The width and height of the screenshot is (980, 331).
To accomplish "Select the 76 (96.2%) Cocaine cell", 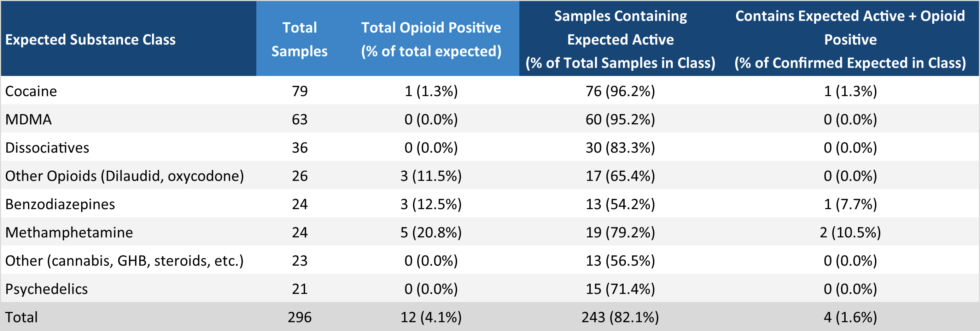I will coord(620,91).
